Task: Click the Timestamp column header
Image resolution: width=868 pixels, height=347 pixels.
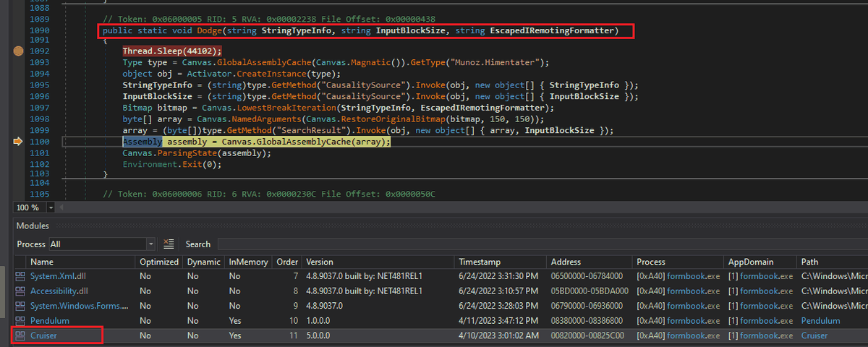Action: (480, 262)
